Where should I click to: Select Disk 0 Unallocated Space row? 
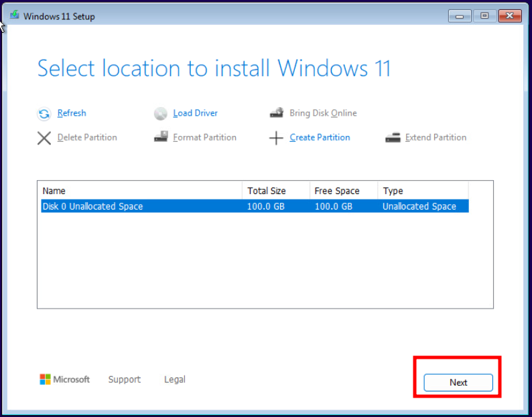(255, 206)
